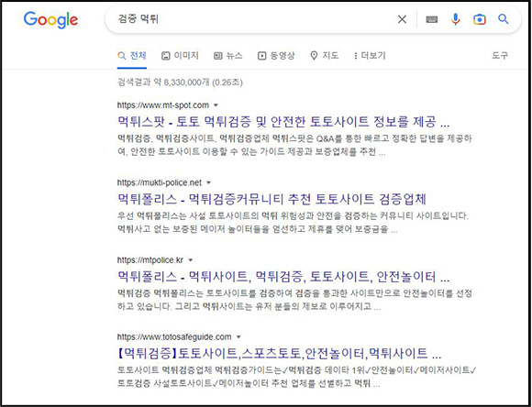Switch to the 동영상 tab
The height and width of the screenshot is (407, 532).
(276, 56)
